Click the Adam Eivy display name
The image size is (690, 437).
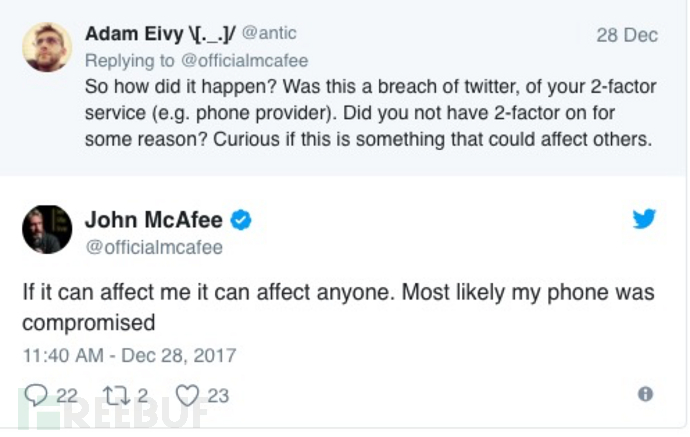160,34
